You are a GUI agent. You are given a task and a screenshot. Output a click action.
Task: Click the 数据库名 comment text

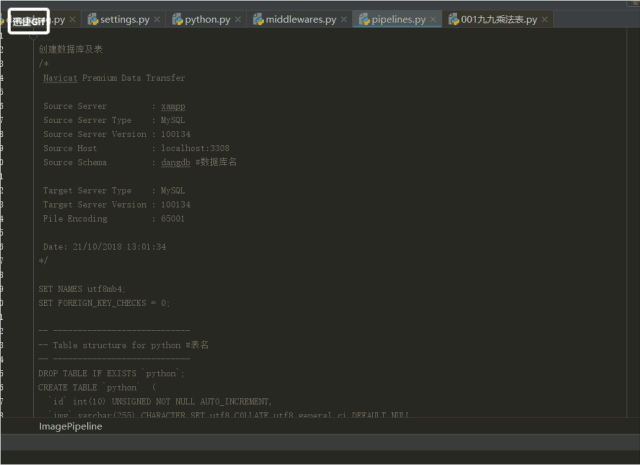click(x=216, y=162)
